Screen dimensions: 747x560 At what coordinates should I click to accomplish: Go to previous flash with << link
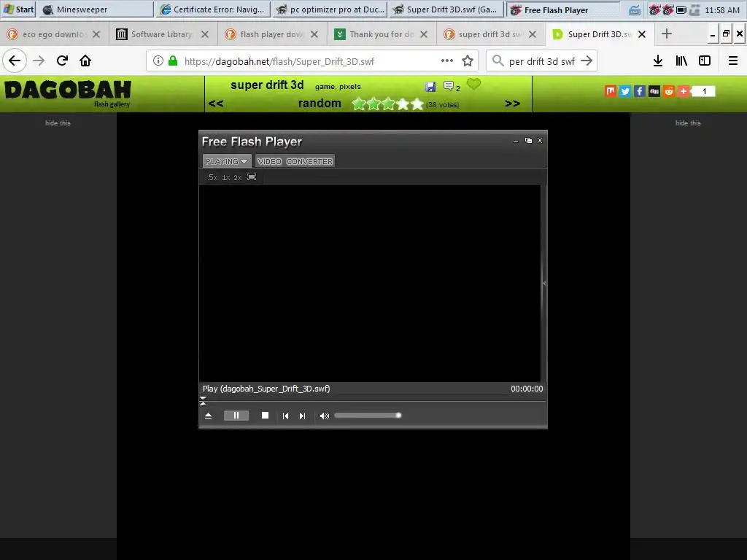(216, 104)
